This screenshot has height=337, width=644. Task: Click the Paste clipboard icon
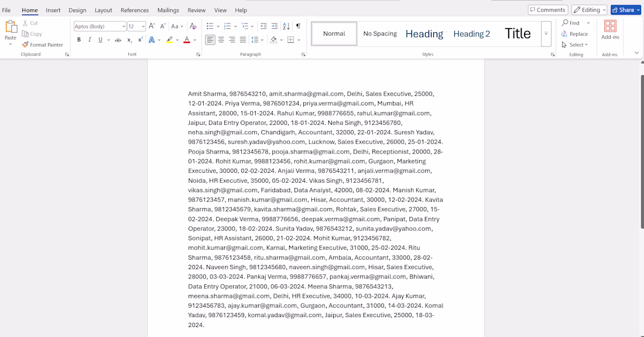point(11,27)
